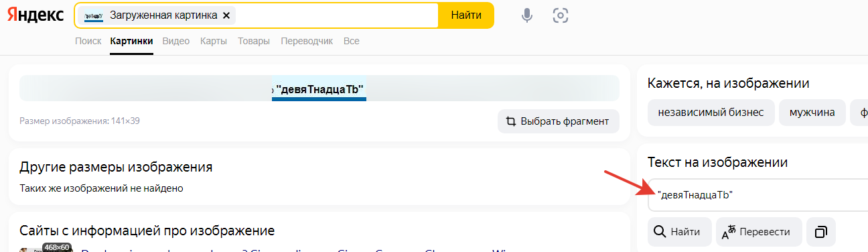Click the Размер изображения: 141×39 text
This screenshot has width=868, height=252.
79,121
